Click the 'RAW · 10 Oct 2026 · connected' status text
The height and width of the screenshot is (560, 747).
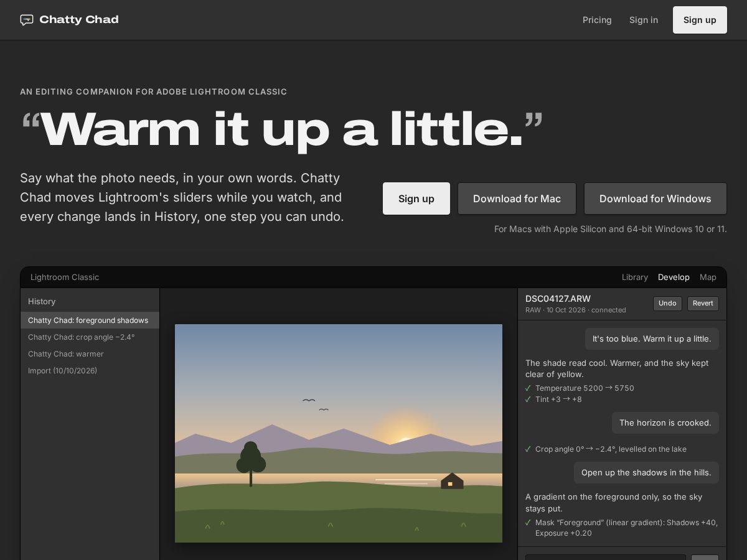coord(576,310)
